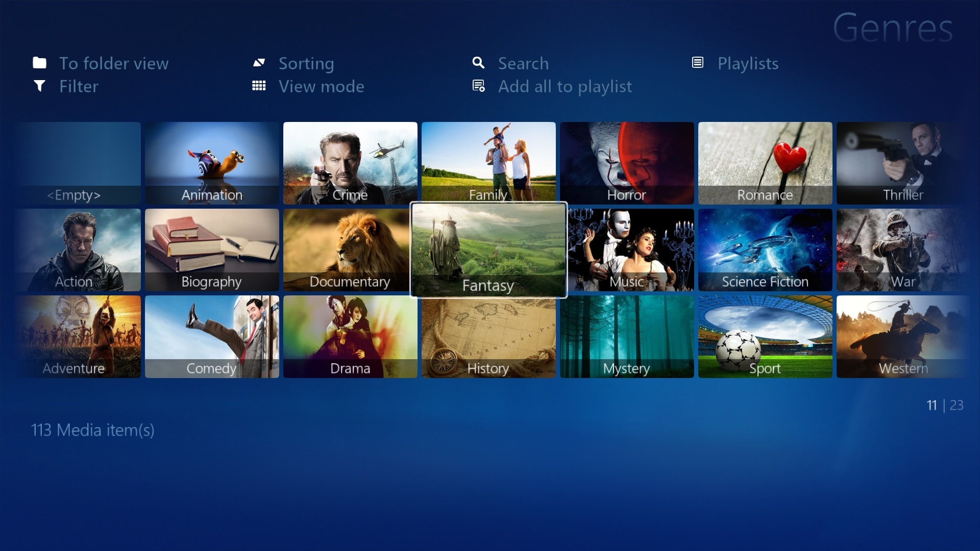
Task: Click the Add all to playlist icon
Action: tap(478, 86)
